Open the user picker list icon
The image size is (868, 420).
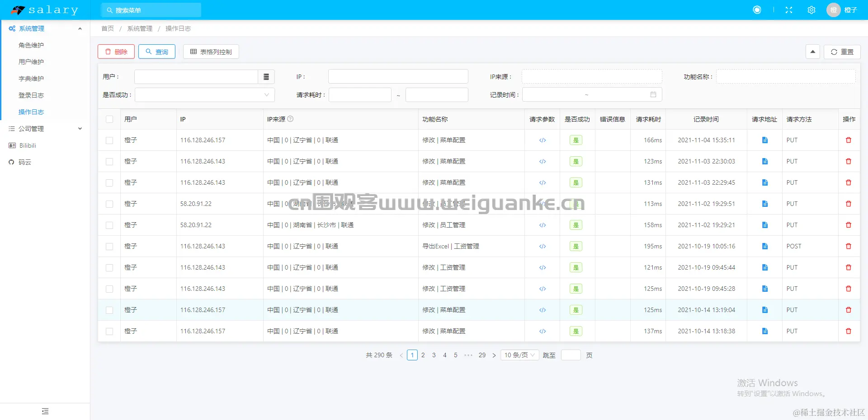[266, 77]
